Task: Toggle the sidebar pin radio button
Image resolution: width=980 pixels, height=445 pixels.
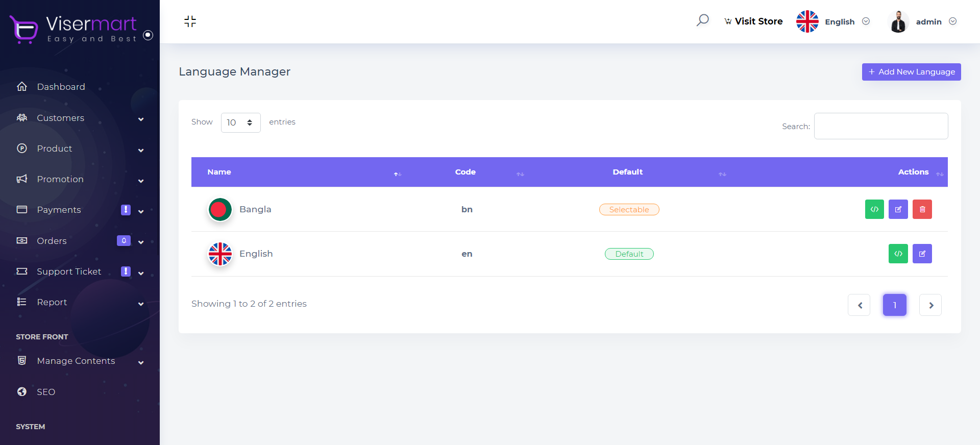Action: (x=148, y=35)
